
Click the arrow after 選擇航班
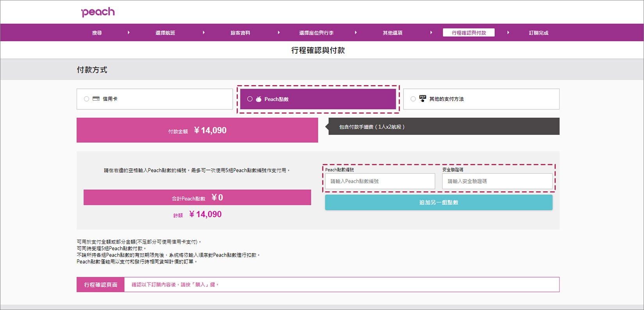(203, 32)
